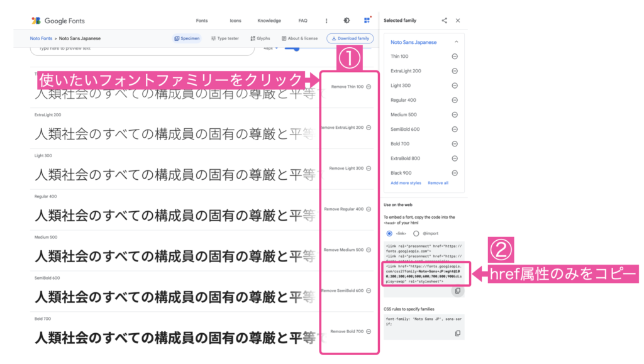Switch to the Specimen tab
Viewport: 644px width, 364px height.
[x=187, y=38]
